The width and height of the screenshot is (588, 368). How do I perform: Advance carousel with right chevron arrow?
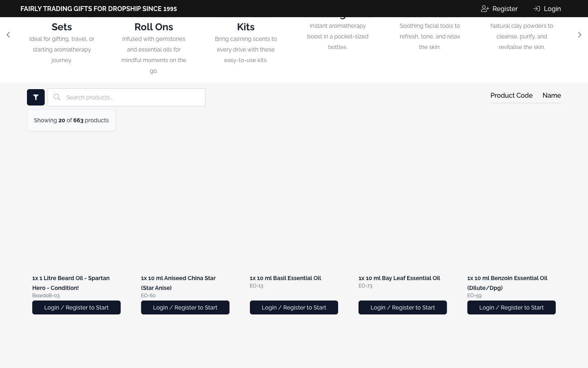579,35
